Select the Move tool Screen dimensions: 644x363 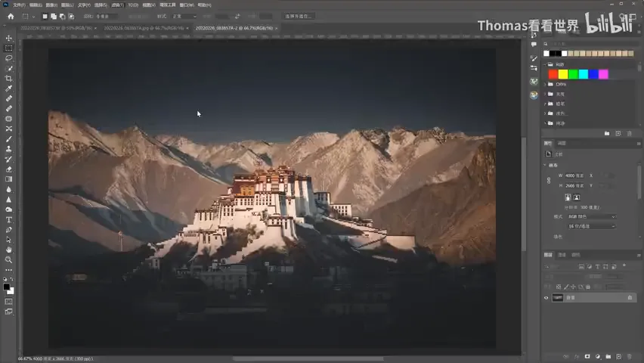8,39
